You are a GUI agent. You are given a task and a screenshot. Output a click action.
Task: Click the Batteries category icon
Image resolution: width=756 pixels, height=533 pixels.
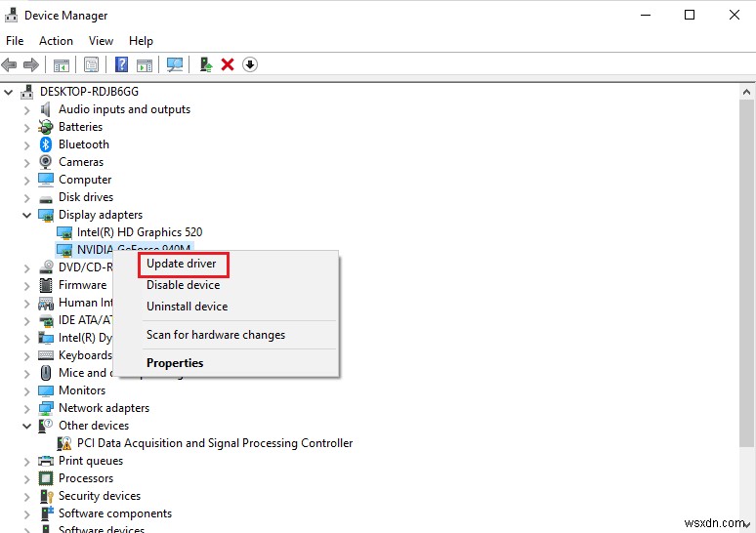pyautogui.click(x=46, y=127)
